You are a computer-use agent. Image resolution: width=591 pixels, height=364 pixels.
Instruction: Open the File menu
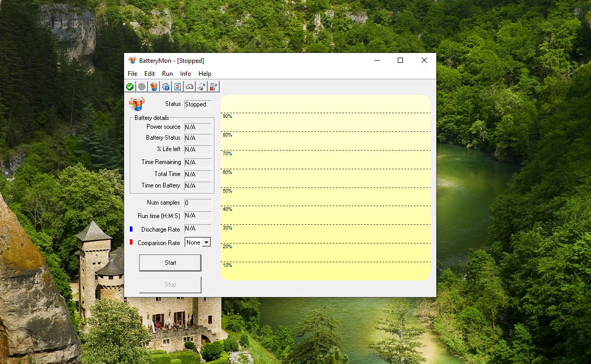point(132,74)
